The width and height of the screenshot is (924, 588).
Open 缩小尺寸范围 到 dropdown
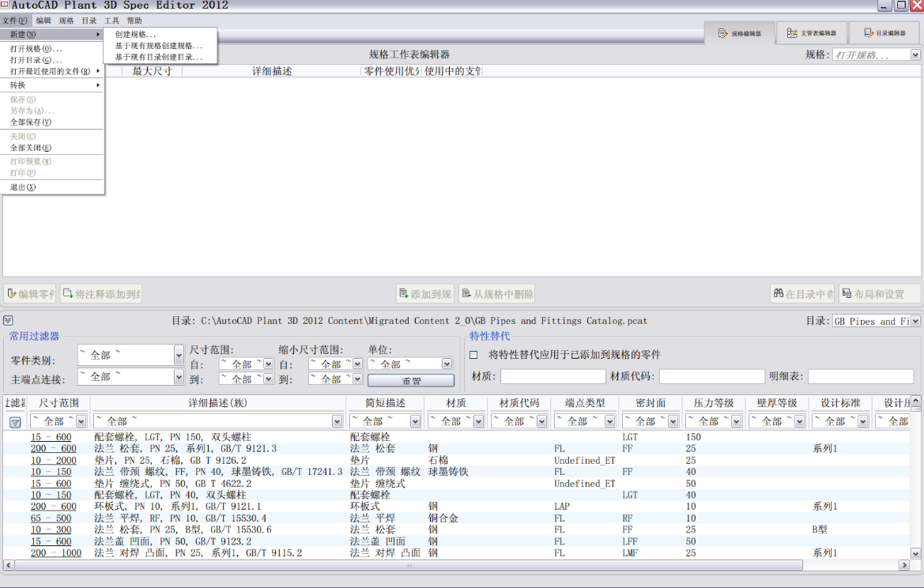(357, 379)
